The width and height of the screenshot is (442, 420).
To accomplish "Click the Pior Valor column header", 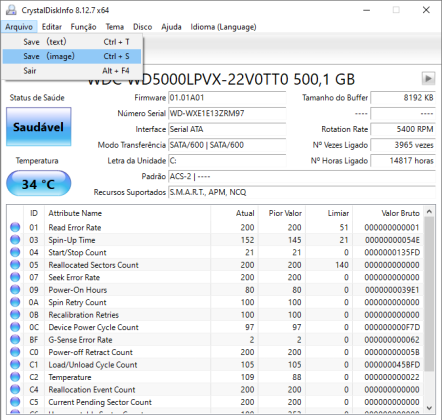I will tap(282, 213).
